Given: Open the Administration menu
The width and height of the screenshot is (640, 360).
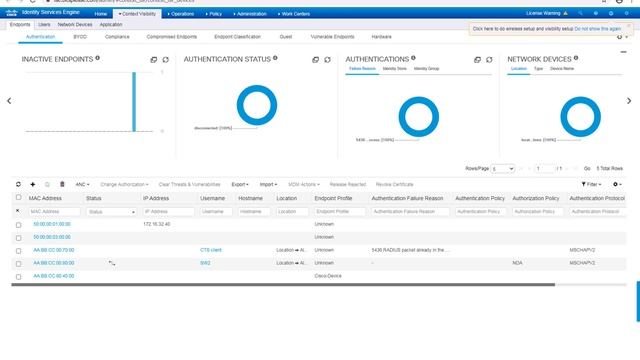Looking at the screenshot, I should pyautogui.click(x=250, y=14).
